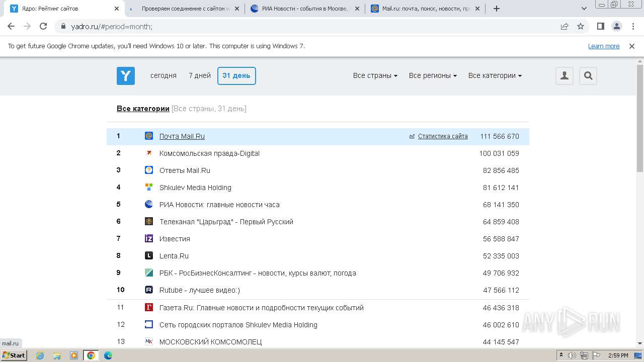Click the Комсомольская правда-Digital favicon
Image resolution: width=644 pixels, height=362 pixels.
tap(149, 153)
